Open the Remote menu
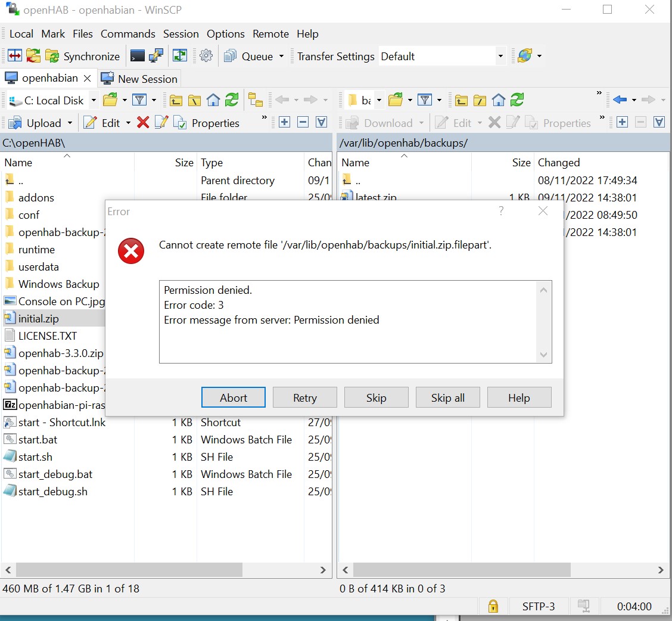672x621 pixels. pyautogui.click(x=270, y=34)
